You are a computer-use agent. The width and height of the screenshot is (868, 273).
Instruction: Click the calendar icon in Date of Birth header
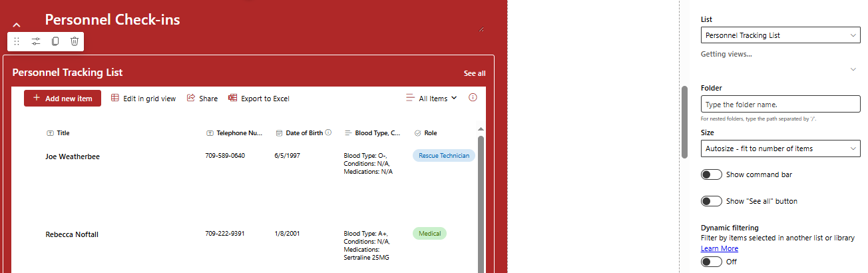pos(279,133)
